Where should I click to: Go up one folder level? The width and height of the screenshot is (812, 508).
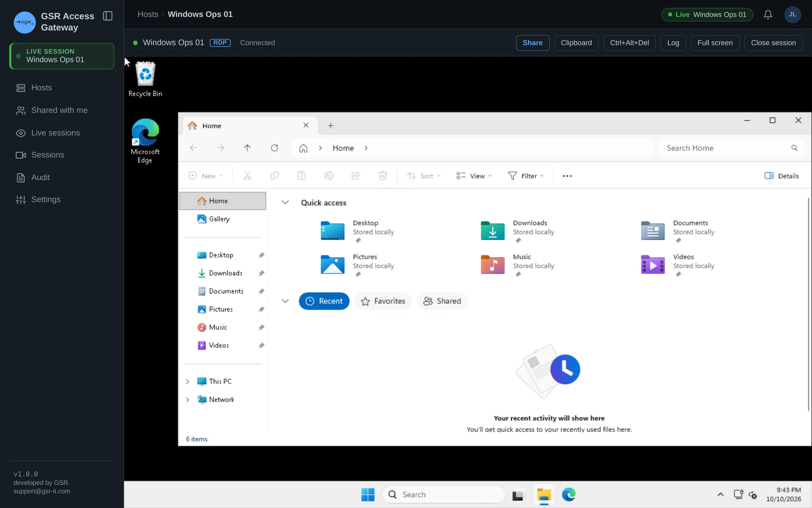(247, 148)
